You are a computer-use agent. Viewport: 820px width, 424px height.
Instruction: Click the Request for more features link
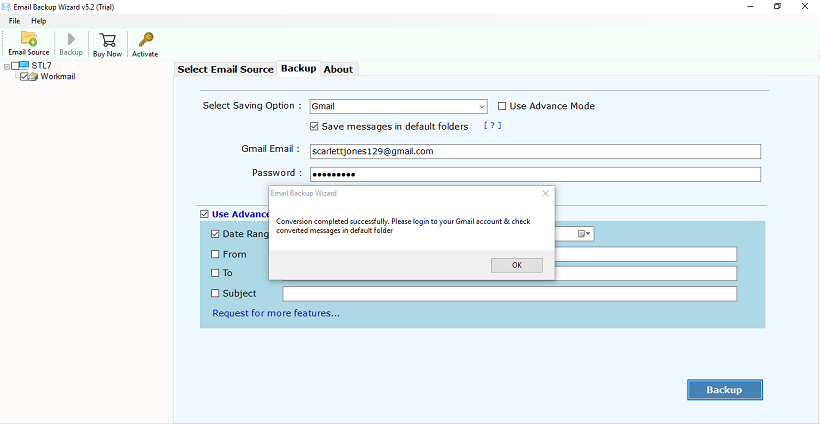click(x=275, y=313)
